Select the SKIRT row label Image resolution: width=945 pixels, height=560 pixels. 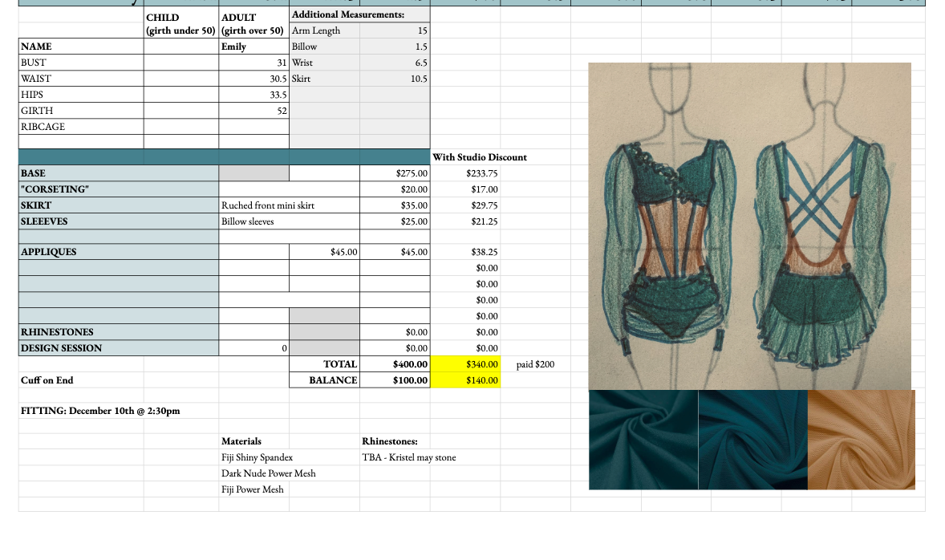pyautogui.click(x=119, y=205)
